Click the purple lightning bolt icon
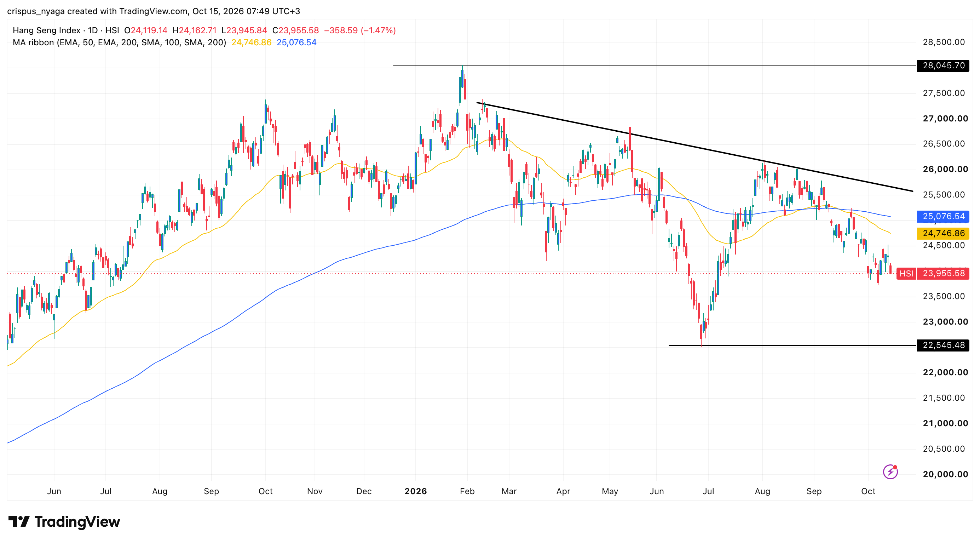The height and width of the screenshot is (543, 980). click(890, 472)
